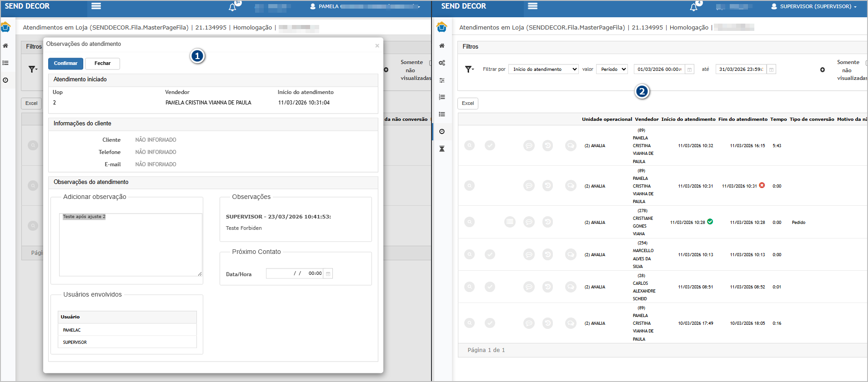Toggle hamburger menu in the SUPERVISOR header
Viewport: 868px width, 382px height.
(532, 6)
